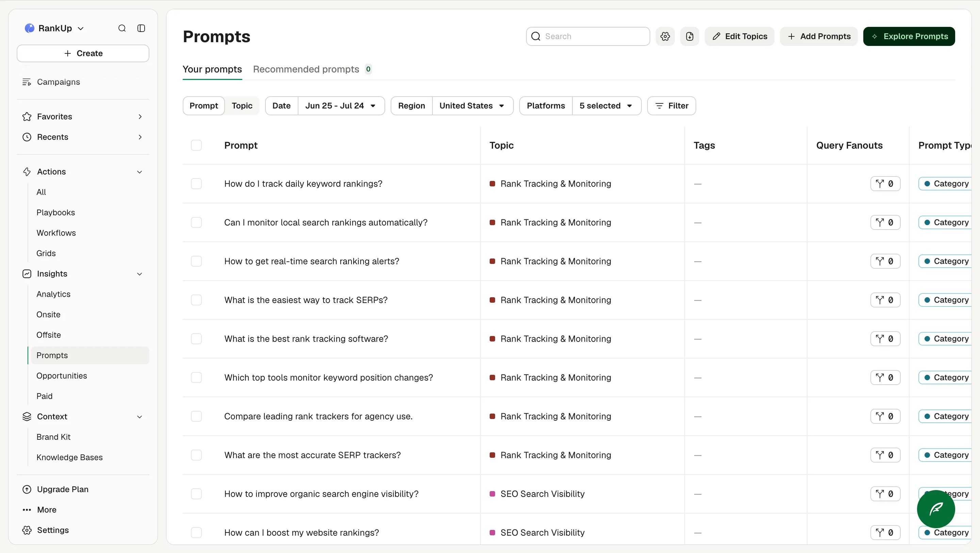Click red topic swatch on daily keyword row
Screen dimensions: 980x553
pos(492,184)
